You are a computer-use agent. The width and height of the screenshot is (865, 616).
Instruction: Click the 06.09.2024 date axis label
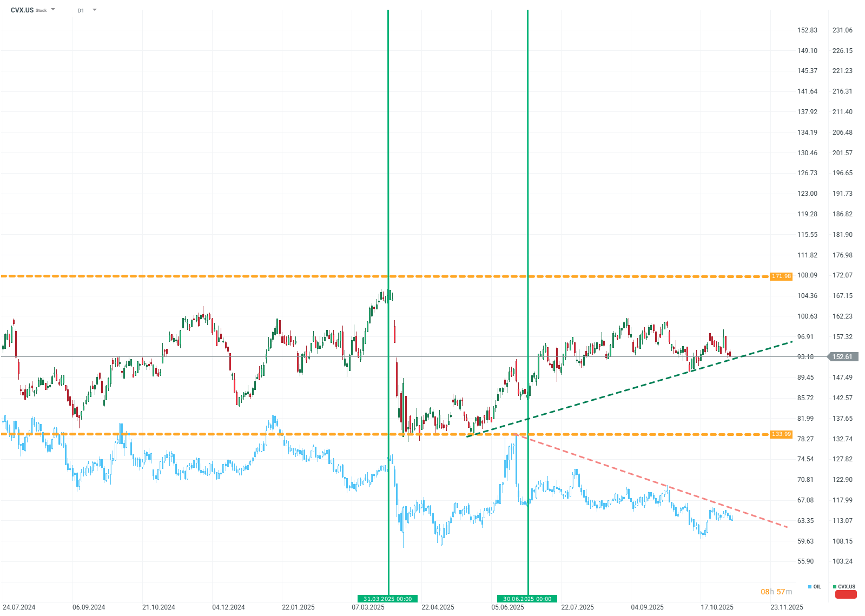(89, 607)
